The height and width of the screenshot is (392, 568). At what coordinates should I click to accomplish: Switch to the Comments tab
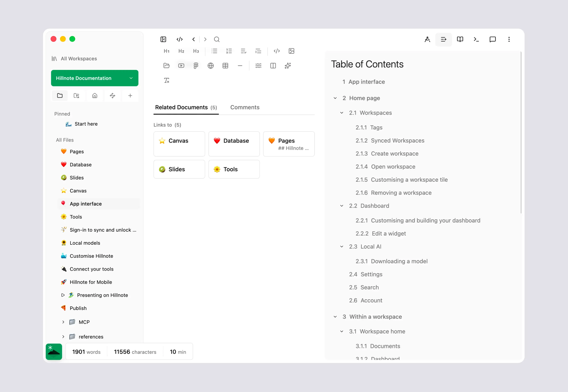(245, 107)
